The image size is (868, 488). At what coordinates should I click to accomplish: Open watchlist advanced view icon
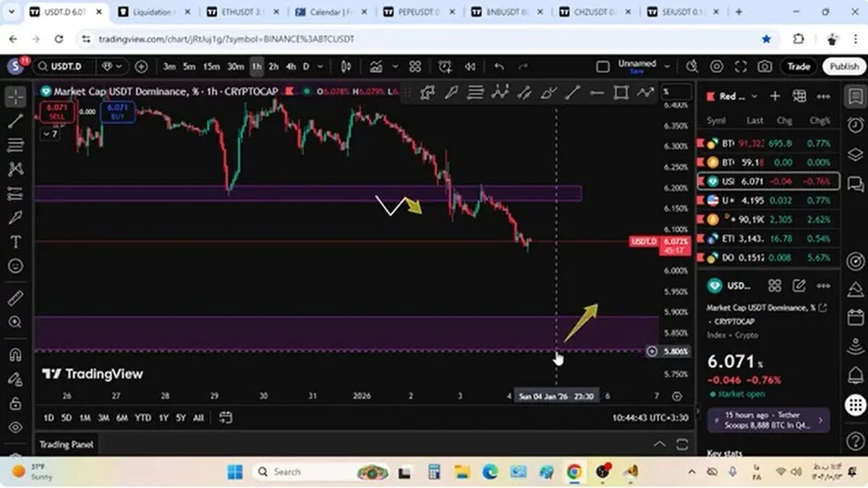point(799,96)
